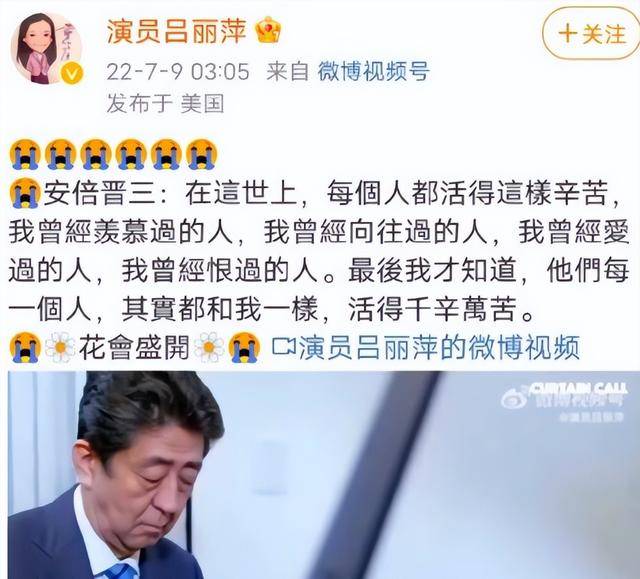Click the first crying emoji in the row
Viewport: 640px width, 579px height.
tap(25, 154)
